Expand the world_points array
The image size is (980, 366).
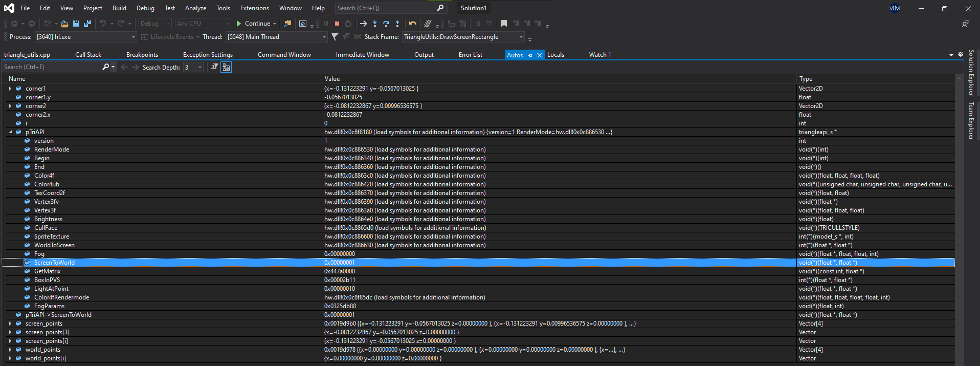(10, 350)
